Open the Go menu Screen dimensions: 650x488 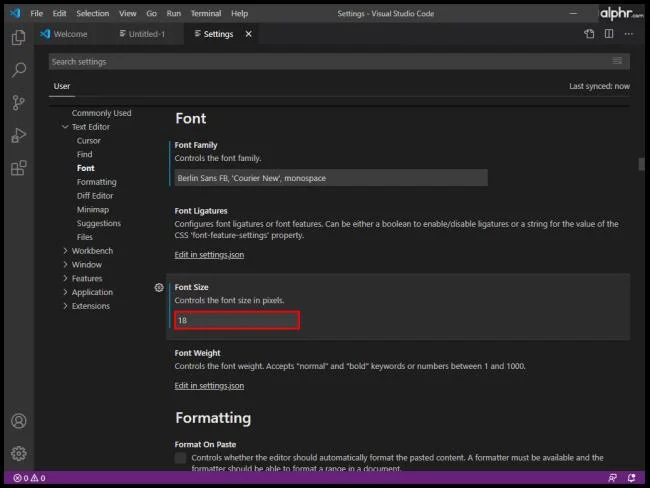coord(151,13)
